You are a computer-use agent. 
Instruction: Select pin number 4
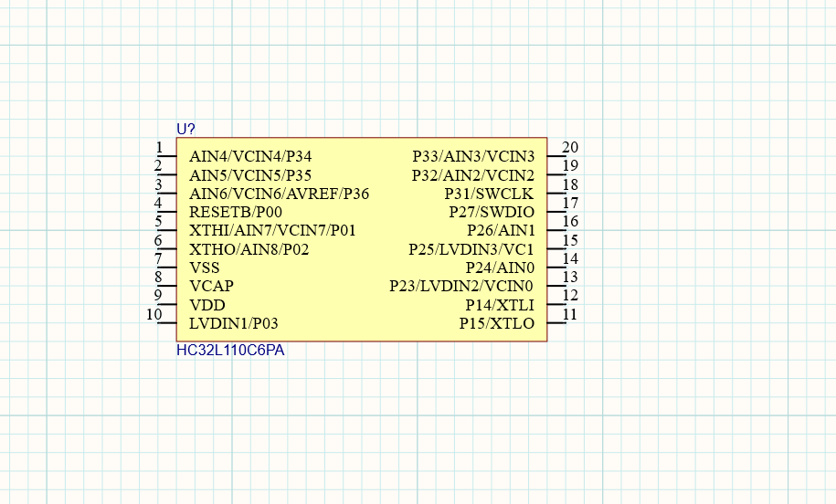click(x=158, y=203)
